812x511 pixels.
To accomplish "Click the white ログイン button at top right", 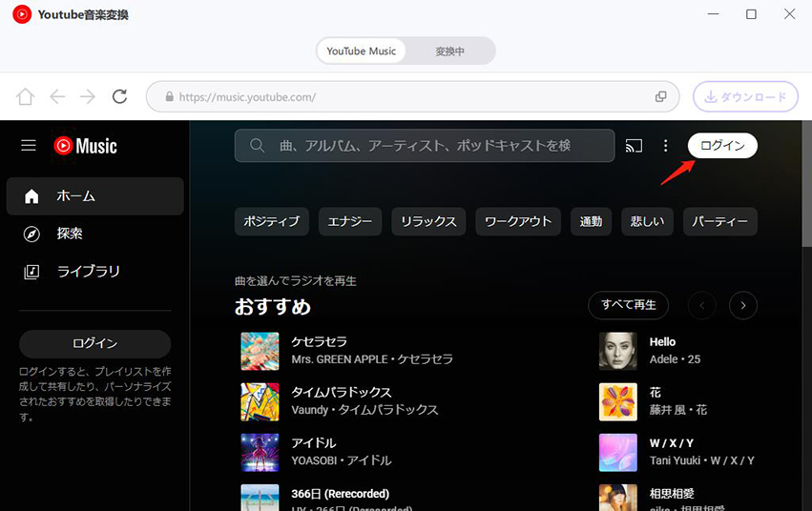I will [722, 146].
